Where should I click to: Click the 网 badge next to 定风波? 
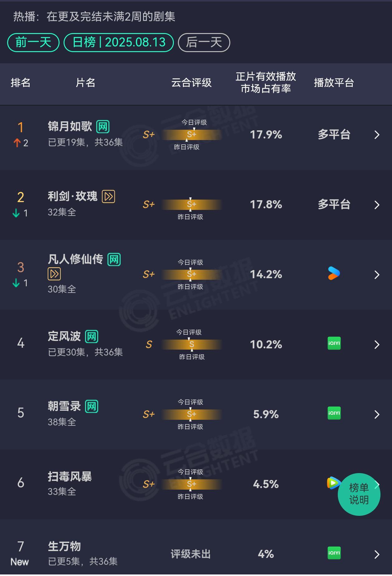92,336
